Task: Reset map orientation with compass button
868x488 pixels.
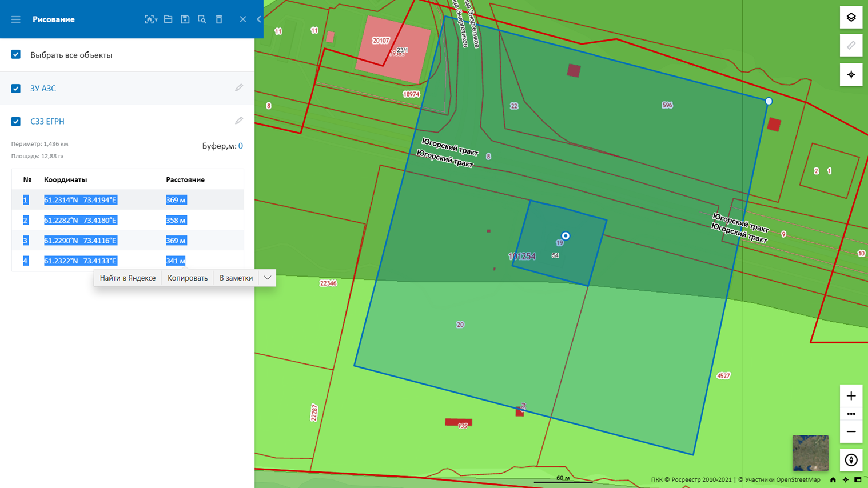Action: (851, 460)
